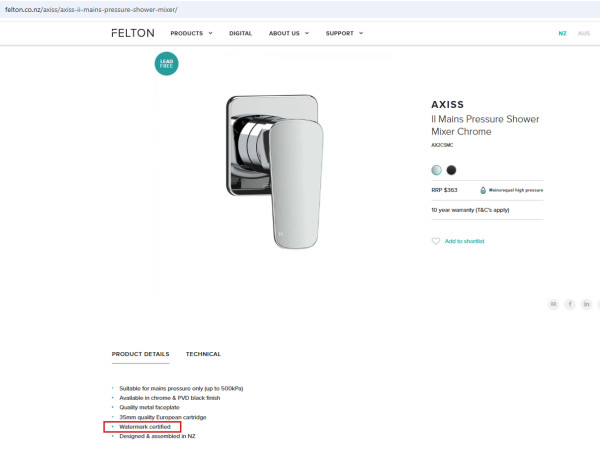Expand the Support dropdown menu
The height and width of the screenshot is (450, 600).
(x=344, y=33)
